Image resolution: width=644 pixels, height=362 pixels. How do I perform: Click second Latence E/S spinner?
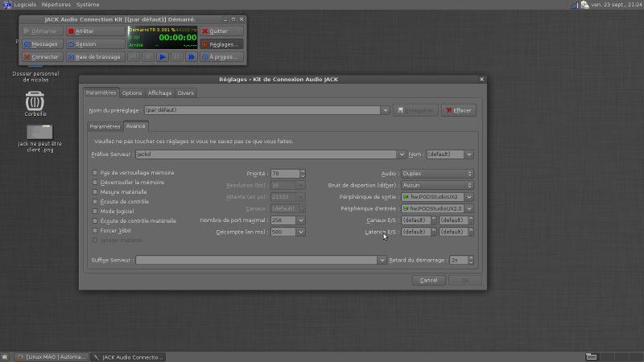456,232
